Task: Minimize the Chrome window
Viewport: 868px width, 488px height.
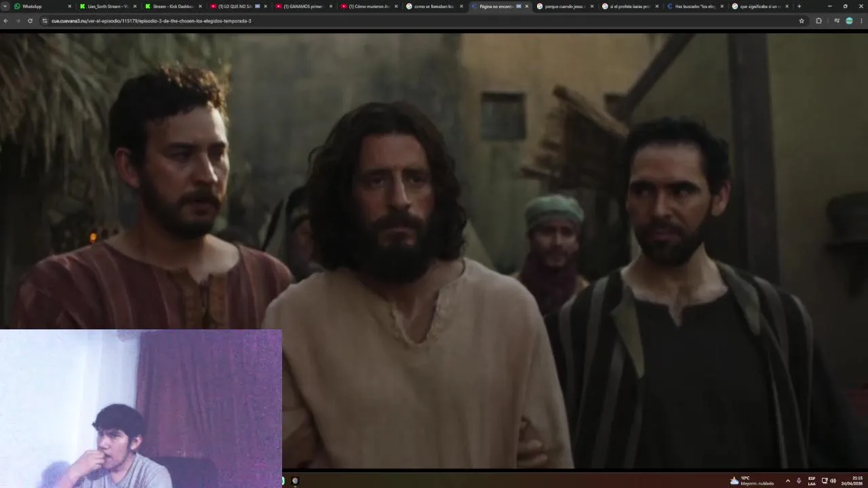Action: 829,6
